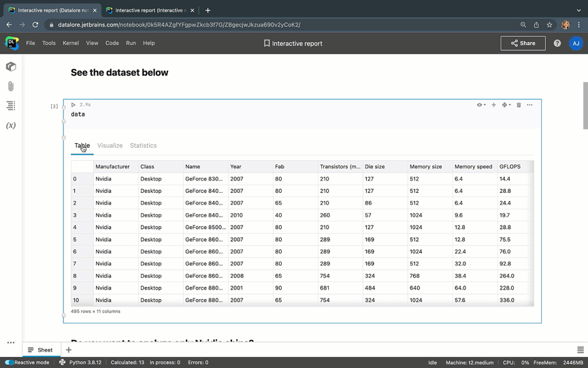Click the Interactive report notebook title
The height and width of the screenshot is (368, 588).
point(297,44)
